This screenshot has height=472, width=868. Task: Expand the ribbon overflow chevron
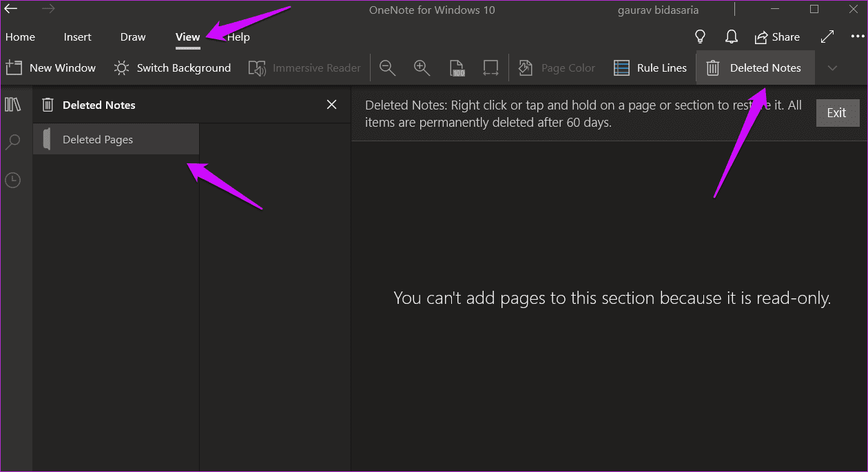pyautogui.click(x=832, y=68)
